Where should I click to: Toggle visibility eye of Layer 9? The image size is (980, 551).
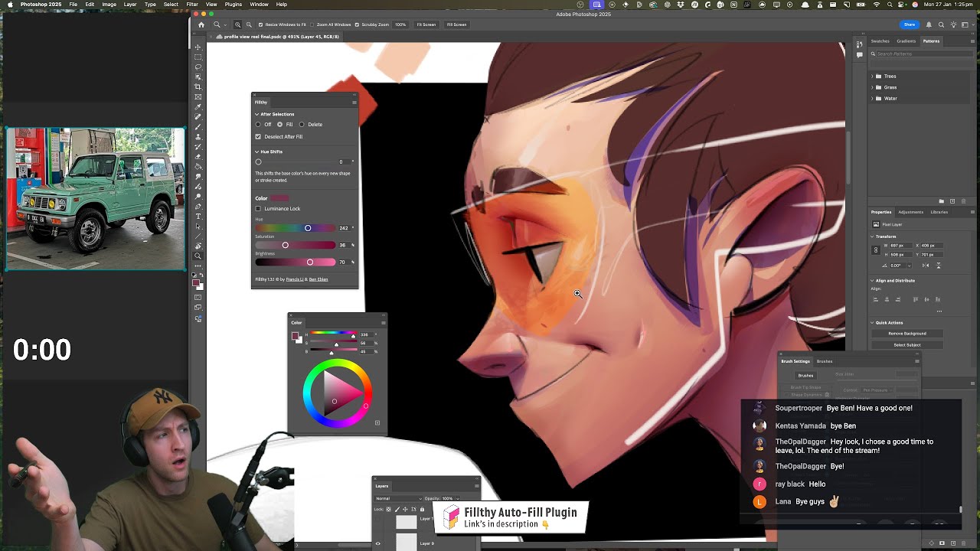click(x=377, y=543)
